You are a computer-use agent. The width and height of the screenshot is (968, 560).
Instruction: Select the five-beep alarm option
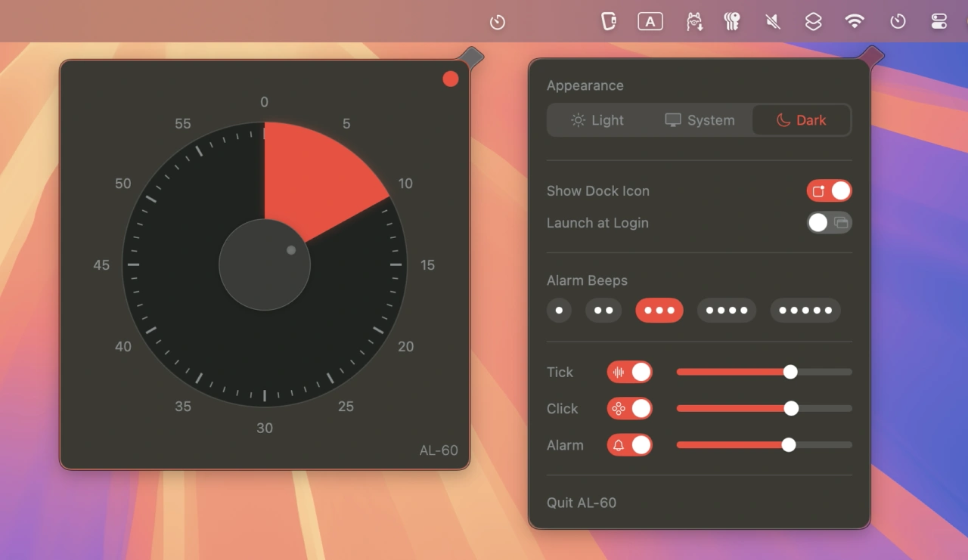click(x=805, y=311)
